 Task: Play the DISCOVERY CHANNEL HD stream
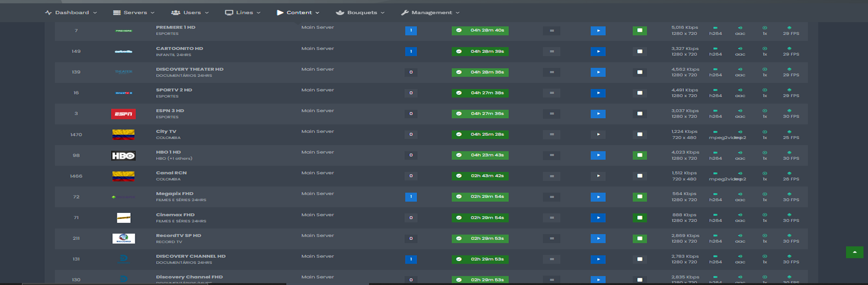click(x=598, y=259)
